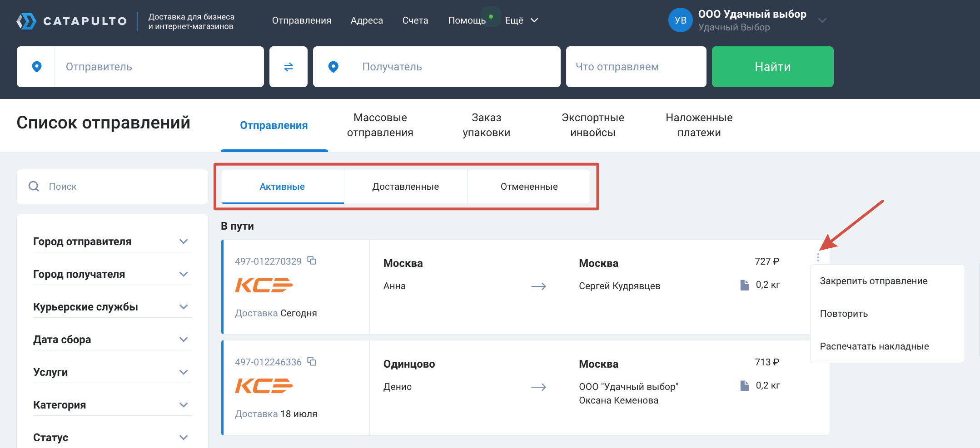980x448 pixels.
Task: Open Адреса in top navigation
Action: point(367,20)
